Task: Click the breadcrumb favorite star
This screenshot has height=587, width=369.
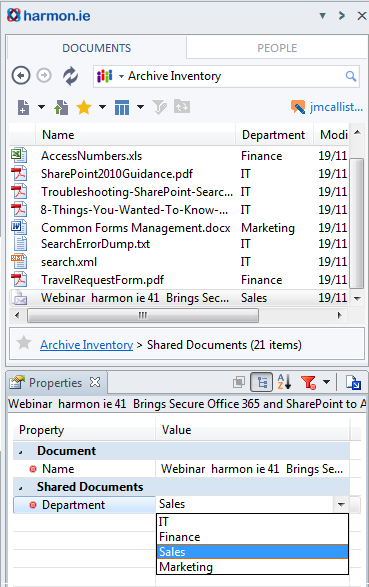Action: (x=24, y=343)
